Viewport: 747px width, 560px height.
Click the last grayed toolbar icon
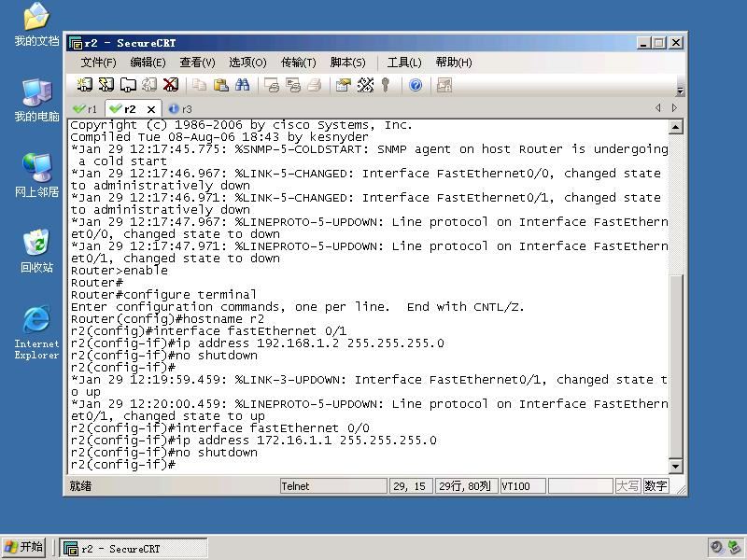444,85
